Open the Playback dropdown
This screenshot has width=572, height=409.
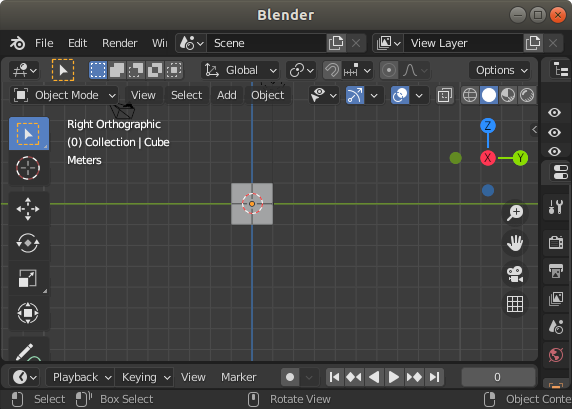(81, 377)
